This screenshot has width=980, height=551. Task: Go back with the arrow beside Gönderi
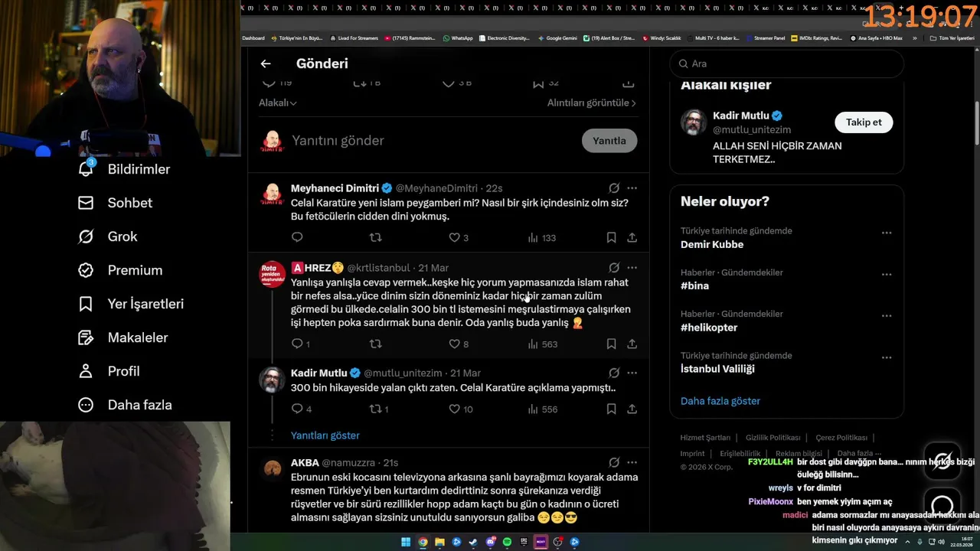(266, 64)
